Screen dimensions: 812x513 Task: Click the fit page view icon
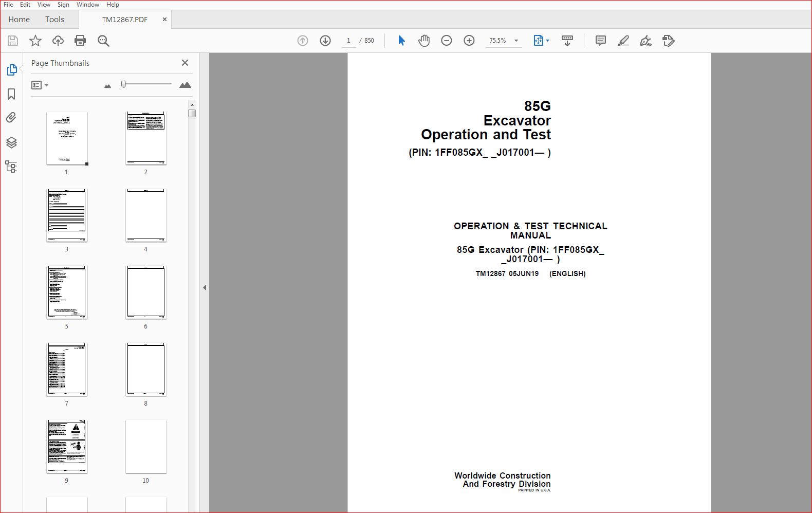coord(538,41)
